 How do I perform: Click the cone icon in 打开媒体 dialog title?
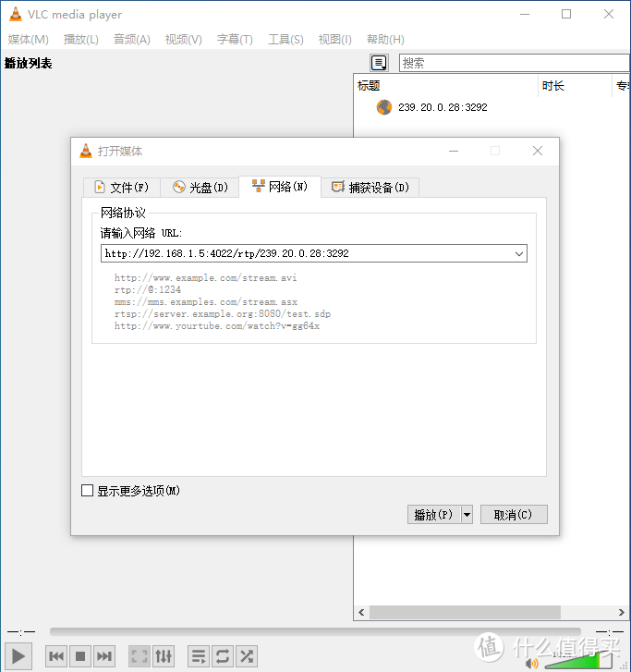pos(86,151)
